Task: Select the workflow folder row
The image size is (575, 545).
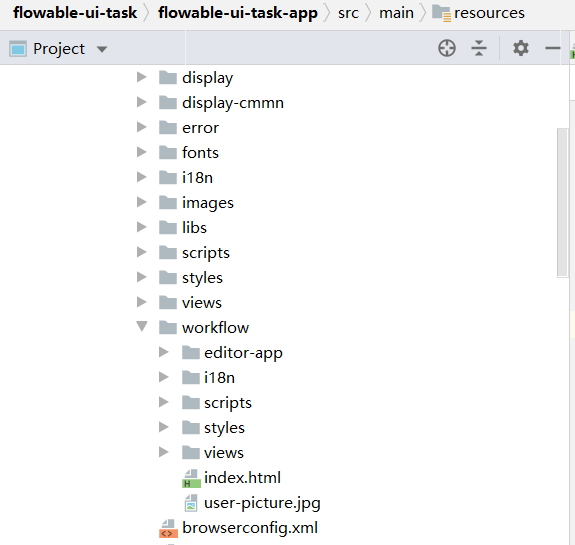Action: click(x=216, y=328)
